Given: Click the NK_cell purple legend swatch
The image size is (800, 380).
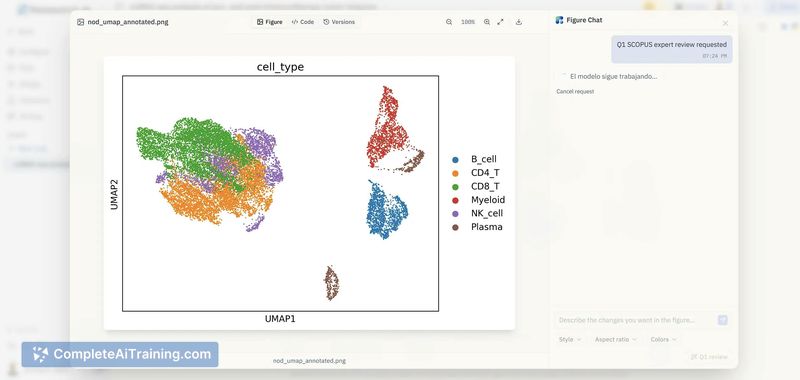Looking at the screenshot, I should coord(455,213).
